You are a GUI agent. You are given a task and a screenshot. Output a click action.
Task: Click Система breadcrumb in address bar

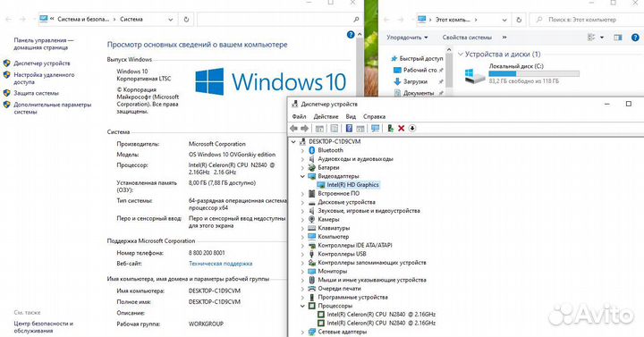point(131,20)
